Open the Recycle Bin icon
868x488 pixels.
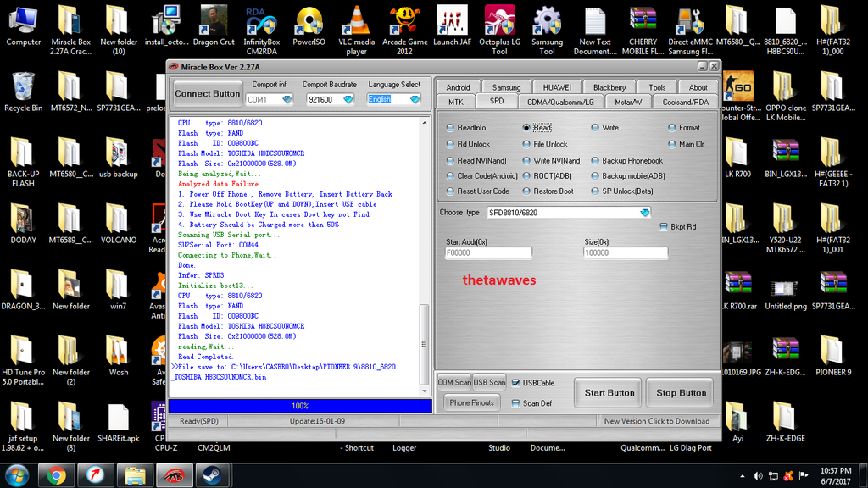click(23, 91)
